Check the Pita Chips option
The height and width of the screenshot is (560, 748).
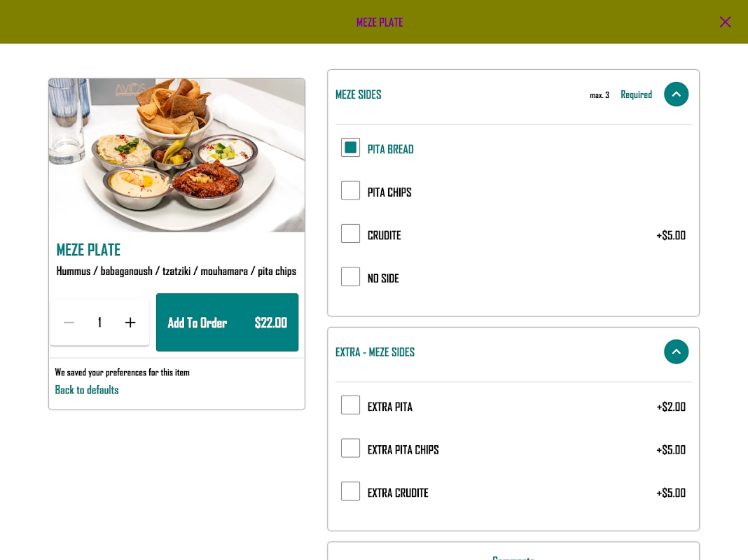(350, 190)
